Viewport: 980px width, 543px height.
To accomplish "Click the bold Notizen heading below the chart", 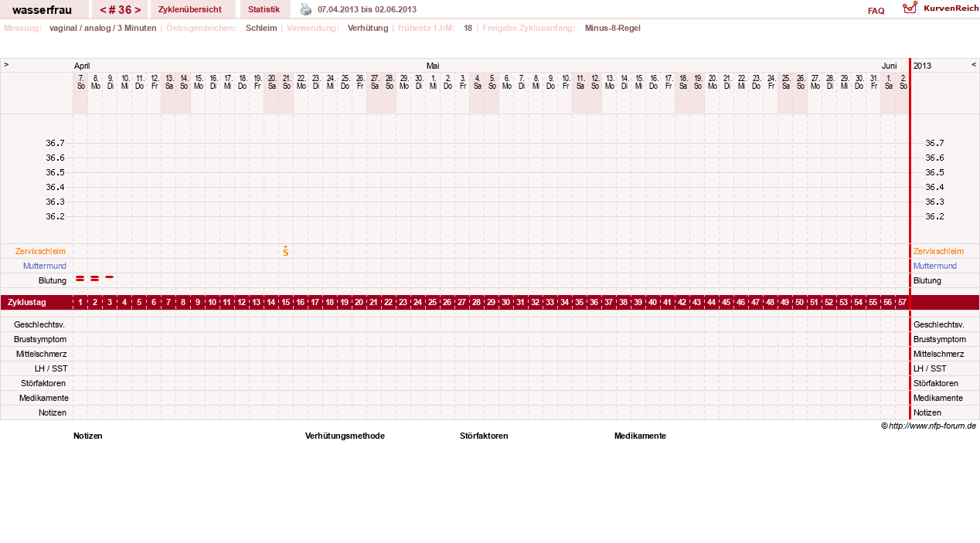I will [88, 436].
